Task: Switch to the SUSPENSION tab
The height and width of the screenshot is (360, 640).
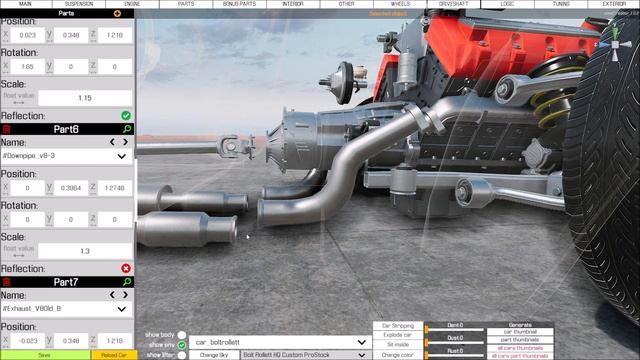Action: pos(79,4)
